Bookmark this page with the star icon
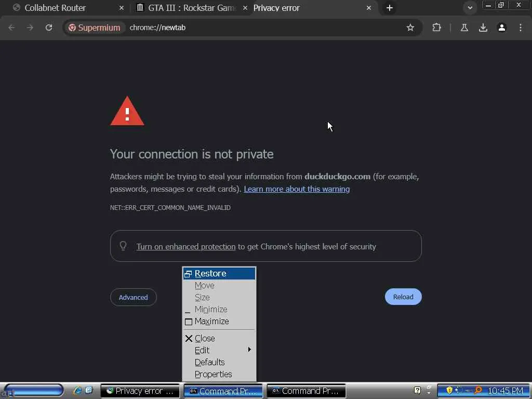532x399 pixels. (x=410, y=28)
